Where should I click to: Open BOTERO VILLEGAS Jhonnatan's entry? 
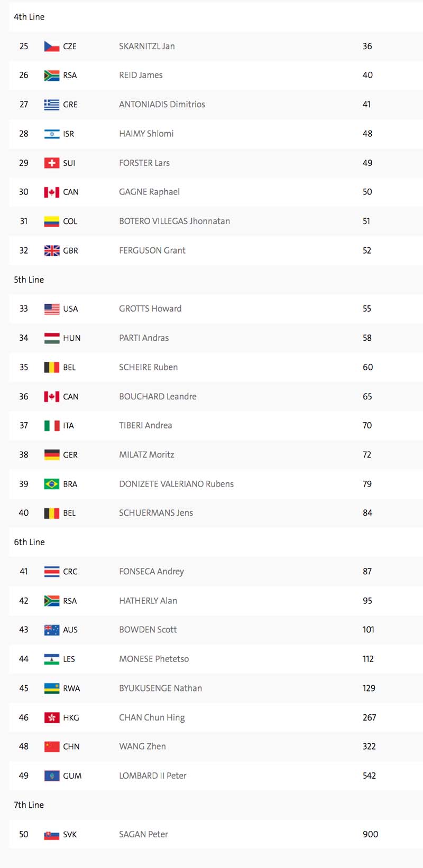(174, 221)
